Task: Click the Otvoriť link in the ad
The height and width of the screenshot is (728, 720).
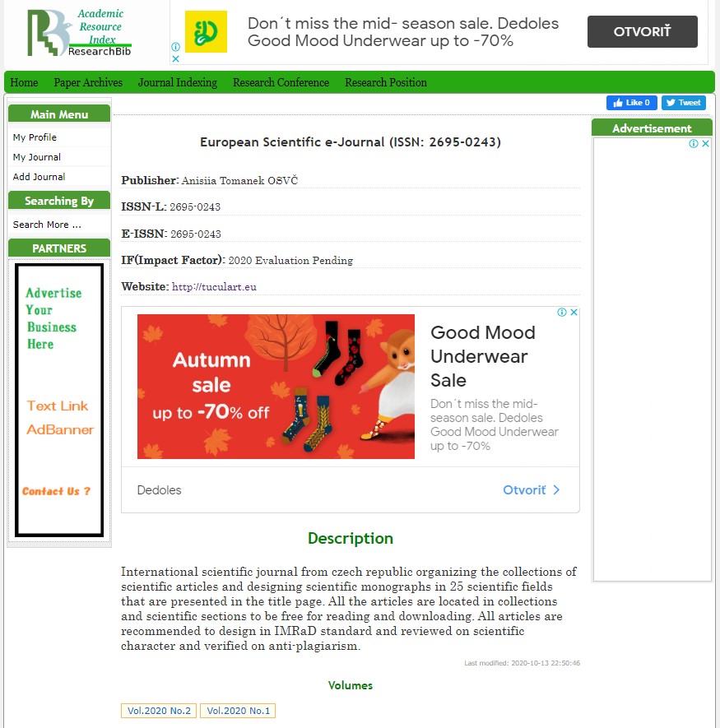Action: pyautogui.click(x=524, y=490)
